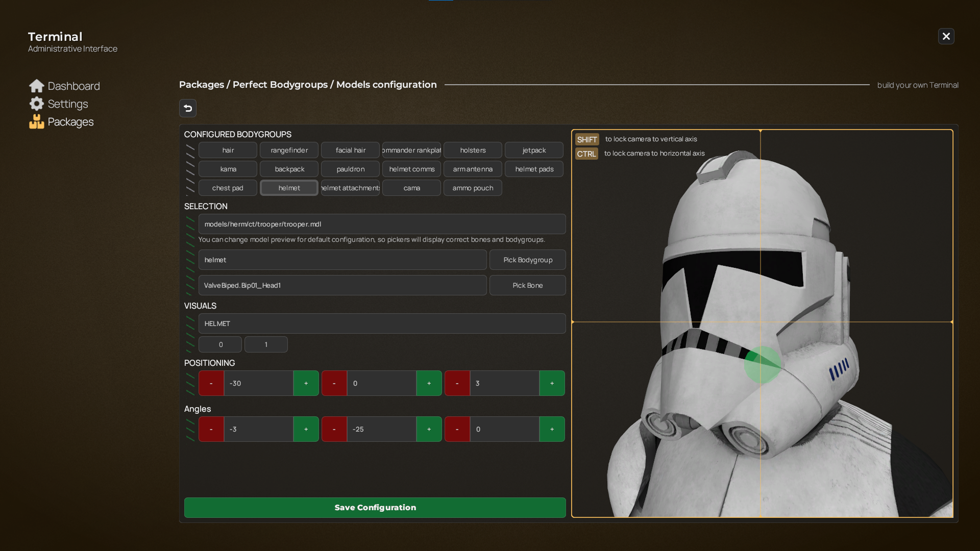Screen dimensions: 980x551
Task: Select the jetpack bodygroup
Action: [534, 150]
